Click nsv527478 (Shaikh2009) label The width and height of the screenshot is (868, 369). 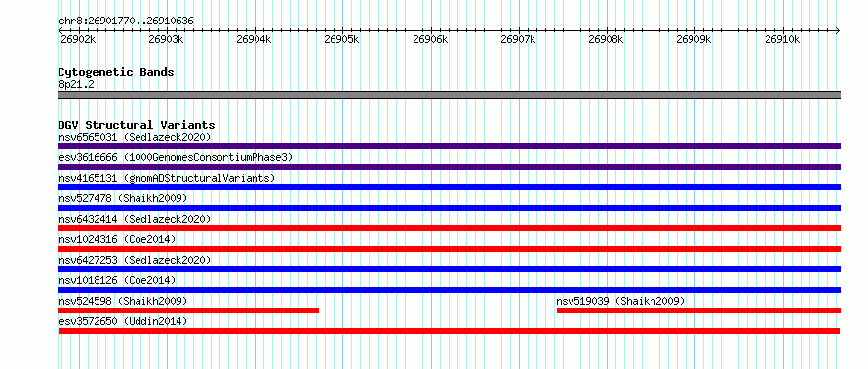pyautogui.click(x=123, y=198)
